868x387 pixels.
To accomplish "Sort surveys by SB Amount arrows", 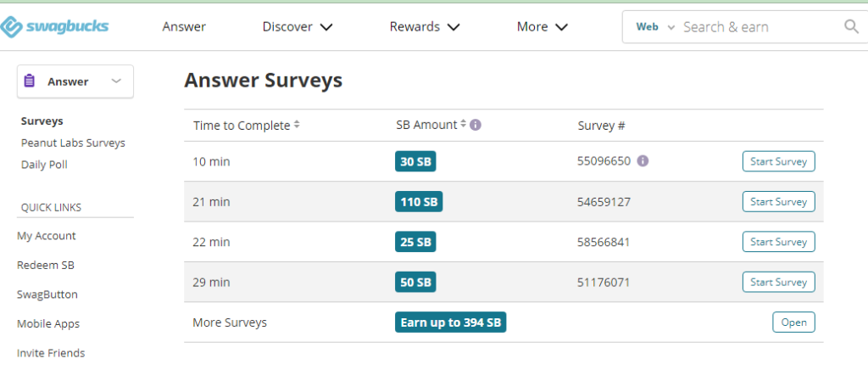I will pyautogui.click(x=463, y=125).
